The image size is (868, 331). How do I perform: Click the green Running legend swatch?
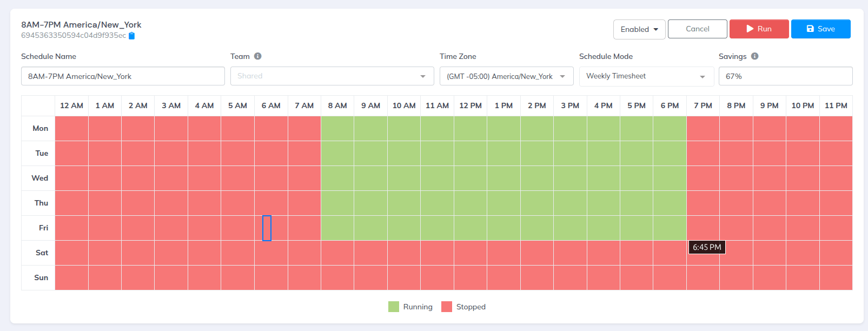click(x=393, y=307)
